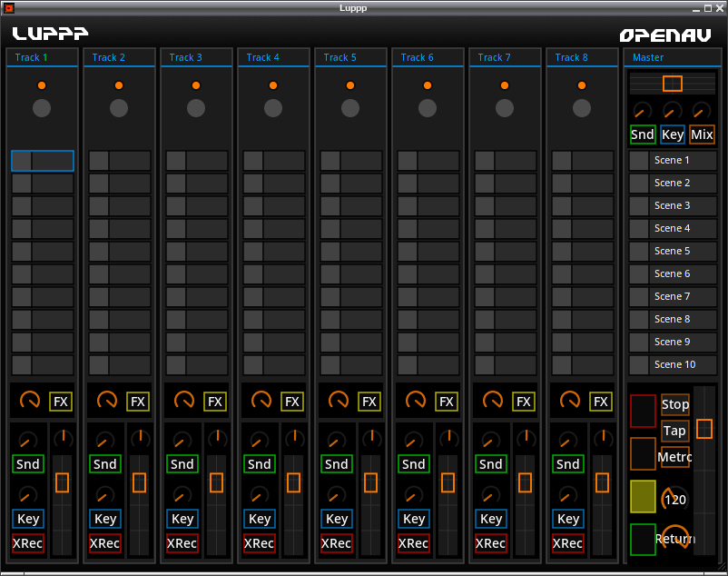This screenshot has width=728, height=576.
Task: Click the orange reverb knob on Track 2
Action: click(x=107, y=401)
